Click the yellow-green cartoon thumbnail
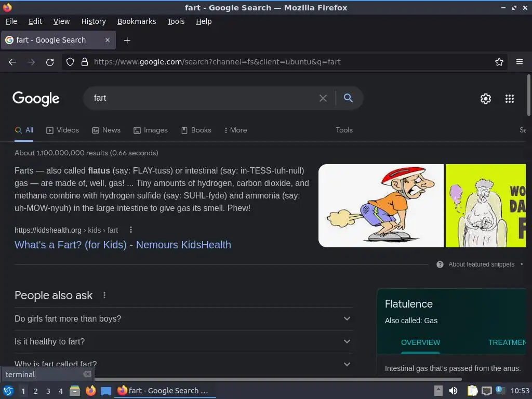This screenshot has height=399, width=532. (486, 206)
